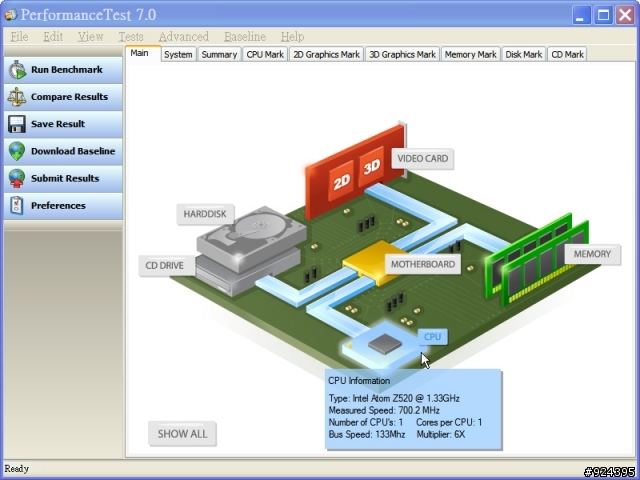Viewport: 640px width, 480px height.
Task: Click the Save Result floppy disk icon
Action: 17,124
